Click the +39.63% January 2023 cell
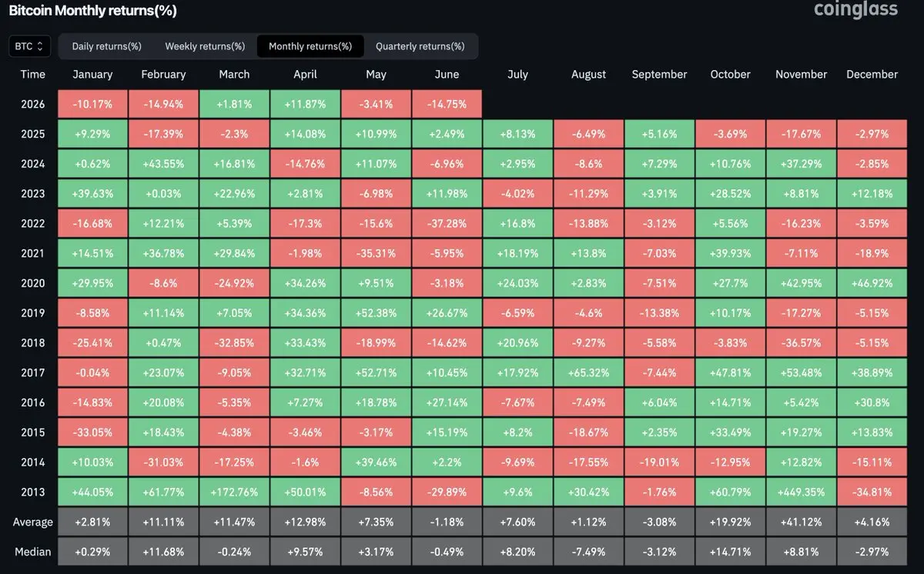Viewport: 924px width, 574px height. (92, 194)
